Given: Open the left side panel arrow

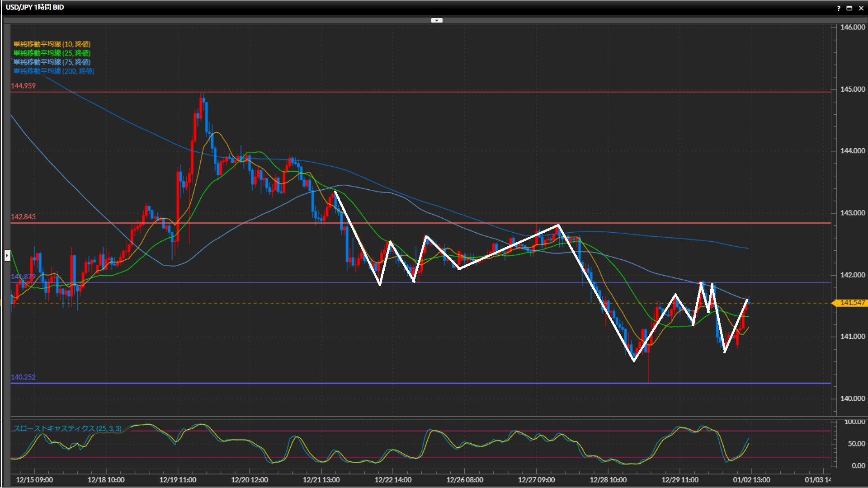Looking at the screenshot, I should [7, 256].
